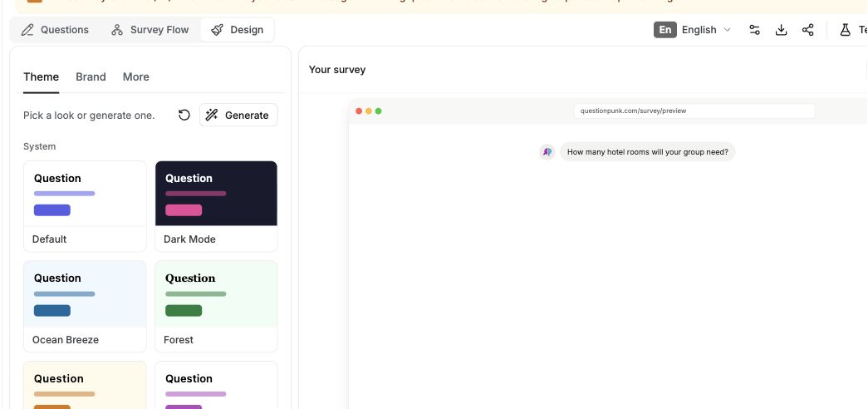Select the orange-accent theme card
Viewport: 868px width, 409px height.
click(x=85, y=385)
